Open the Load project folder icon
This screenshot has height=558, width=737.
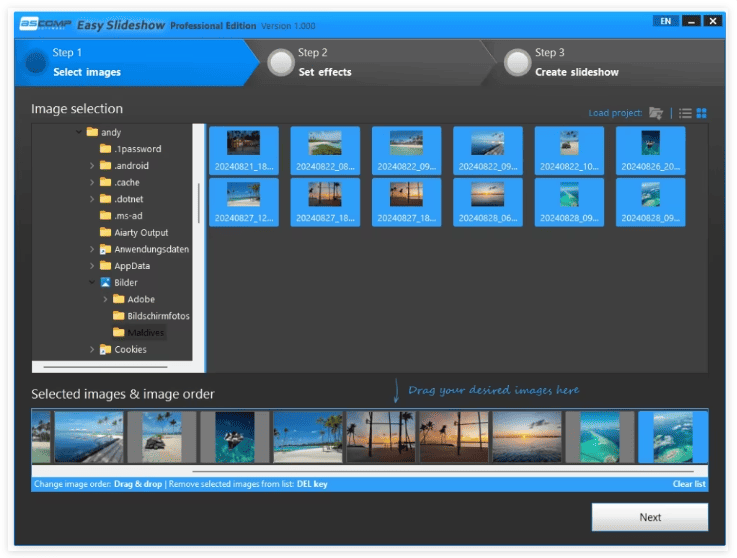(x=656, y=113)
